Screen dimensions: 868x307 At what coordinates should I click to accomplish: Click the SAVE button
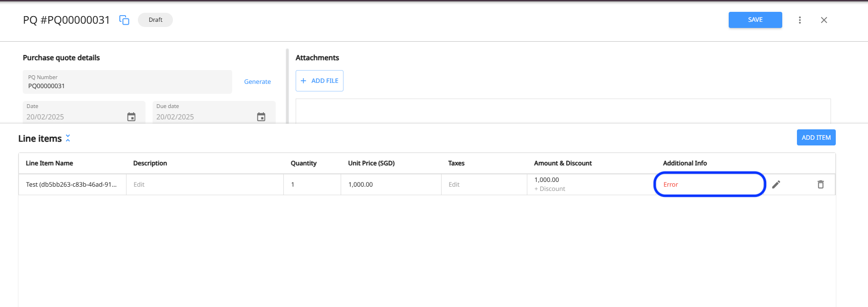pyautogui.click(x=755, y=20)
